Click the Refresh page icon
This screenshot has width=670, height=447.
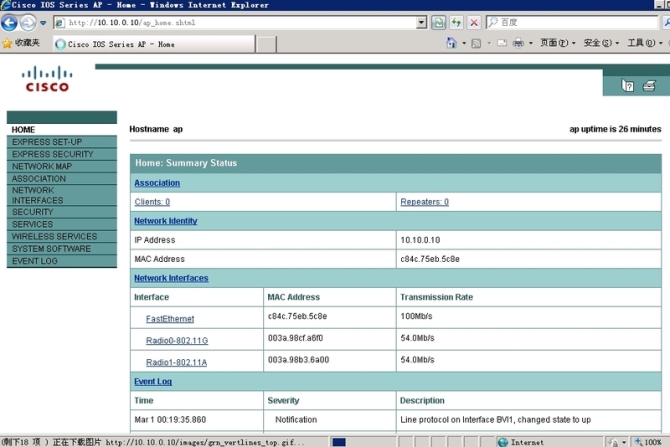456,22
